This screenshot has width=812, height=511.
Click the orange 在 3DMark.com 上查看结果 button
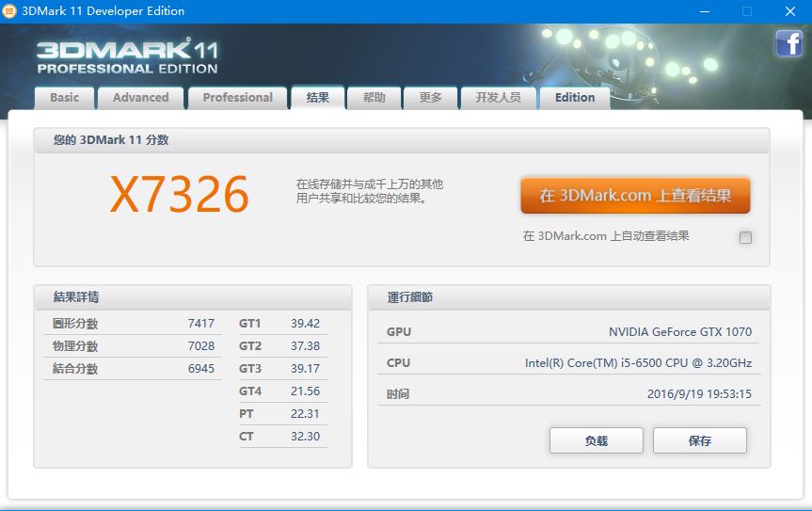pyautogui.click(x=635, y=196)
